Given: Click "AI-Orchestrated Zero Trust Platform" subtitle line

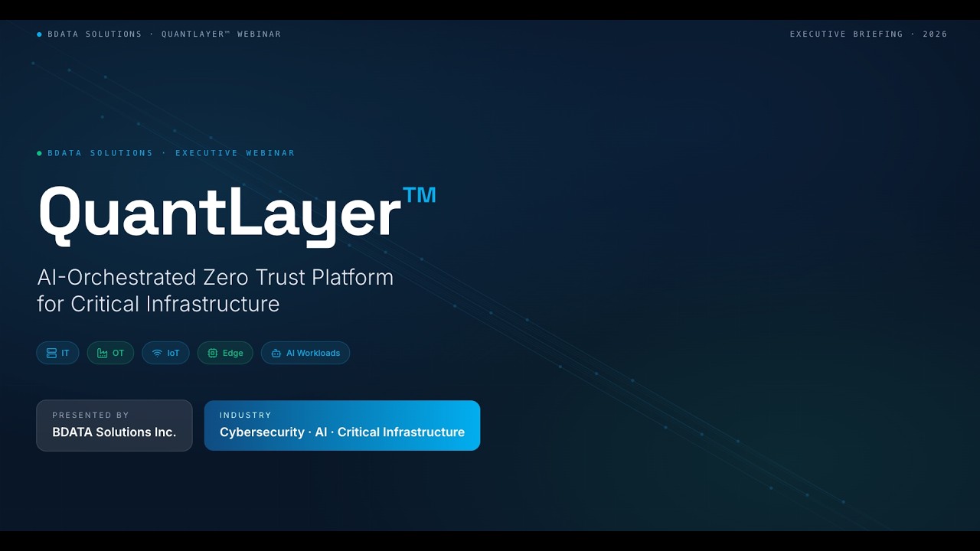Looking at the screenshot, I should (215, 277).
